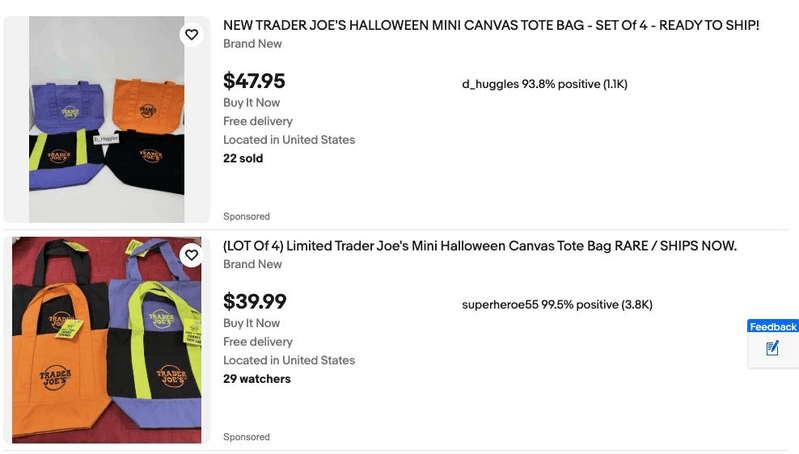
Task: Click "Free delivery" on the $39.99 listing
Action: click(x=257, y=342)
